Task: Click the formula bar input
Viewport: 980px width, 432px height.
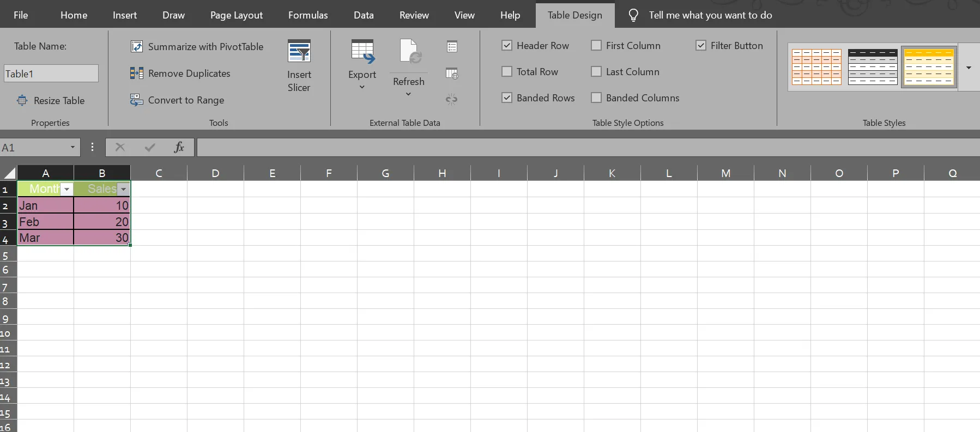Action: (588, 147)
